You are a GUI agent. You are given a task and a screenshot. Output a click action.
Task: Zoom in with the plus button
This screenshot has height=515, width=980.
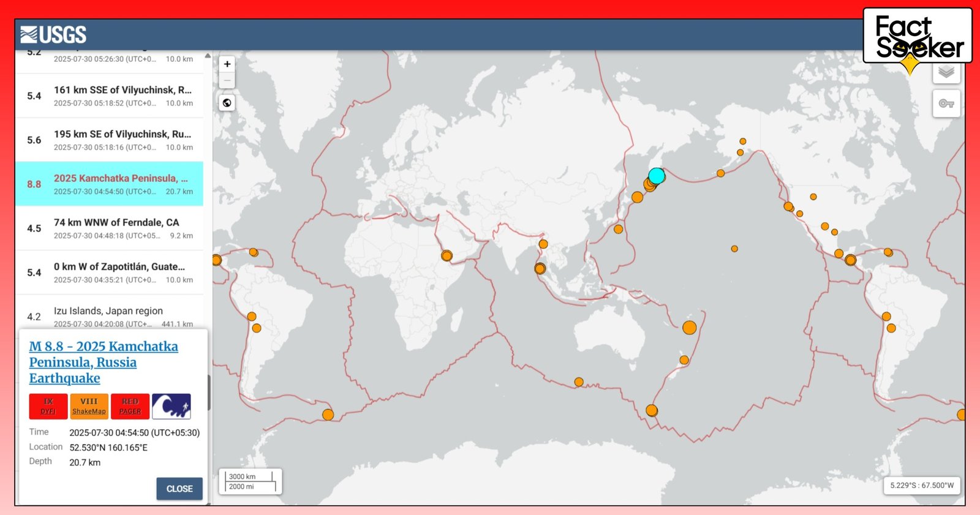point(227,64)
